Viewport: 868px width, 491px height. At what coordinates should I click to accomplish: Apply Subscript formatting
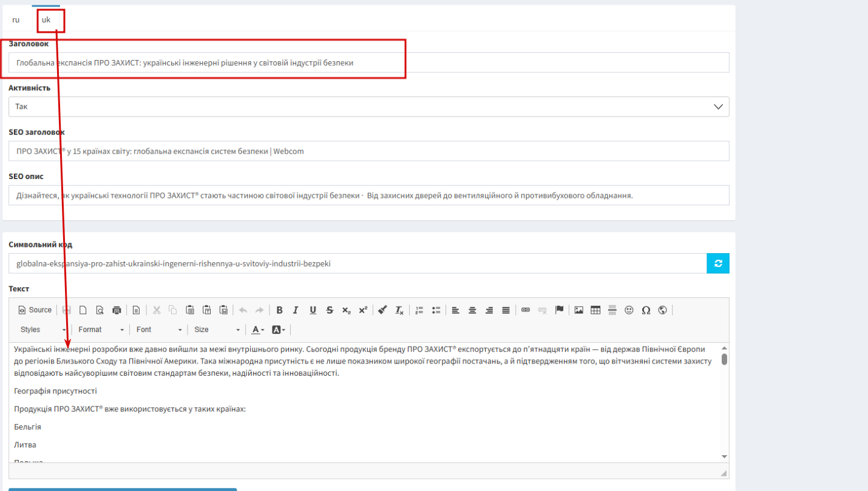[346, 310]
